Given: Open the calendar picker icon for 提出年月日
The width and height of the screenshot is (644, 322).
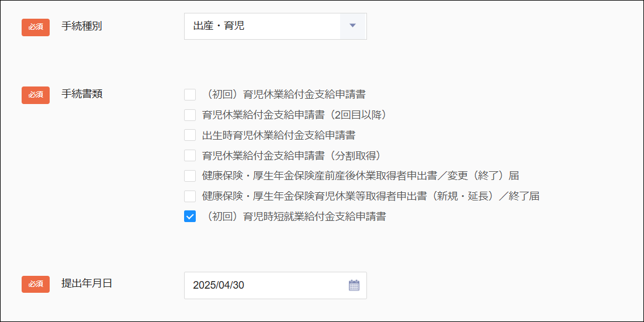Looking at the screenshot, I should coord(354,285).
